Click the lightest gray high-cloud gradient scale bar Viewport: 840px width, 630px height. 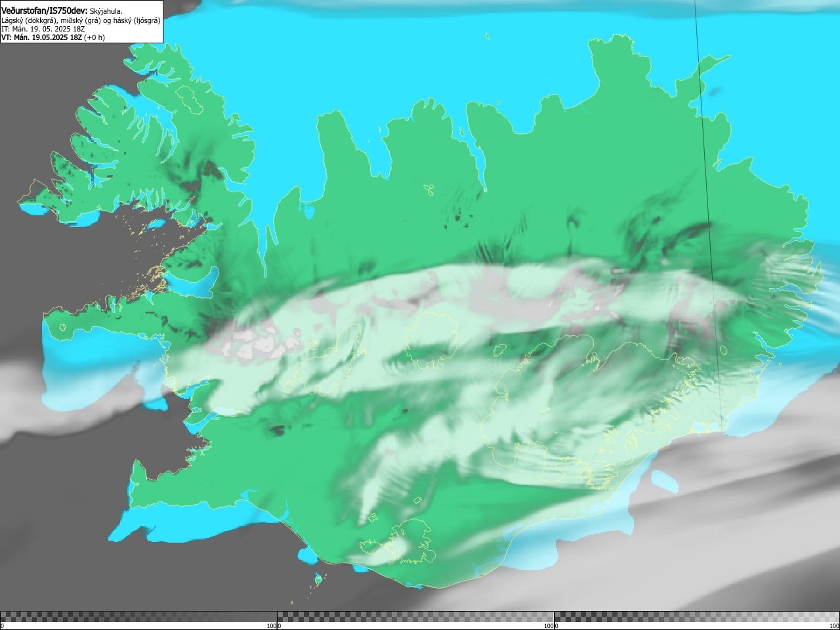(x=697, y=617)
